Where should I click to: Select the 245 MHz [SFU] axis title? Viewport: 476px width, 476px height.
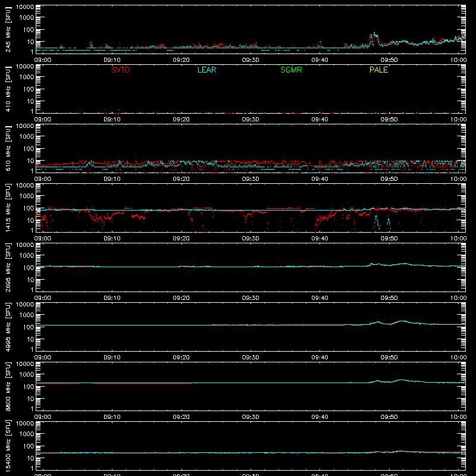8,29
